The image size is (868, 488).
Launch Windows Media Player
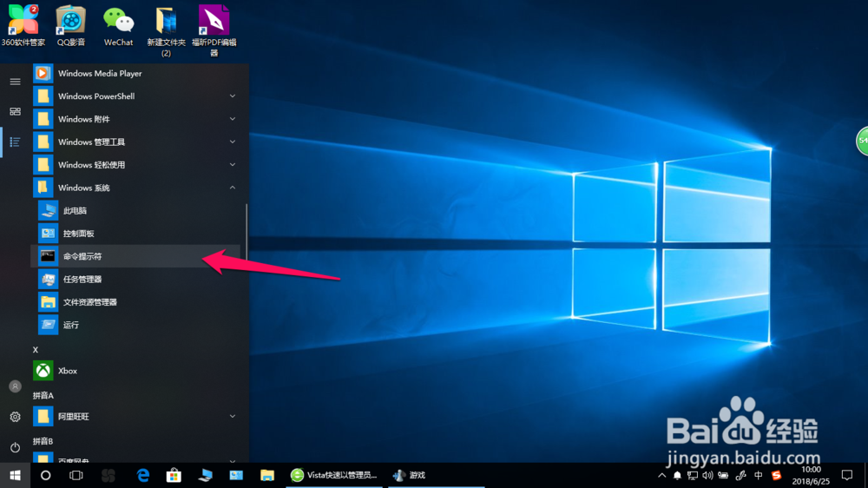[x=135, y=73]
